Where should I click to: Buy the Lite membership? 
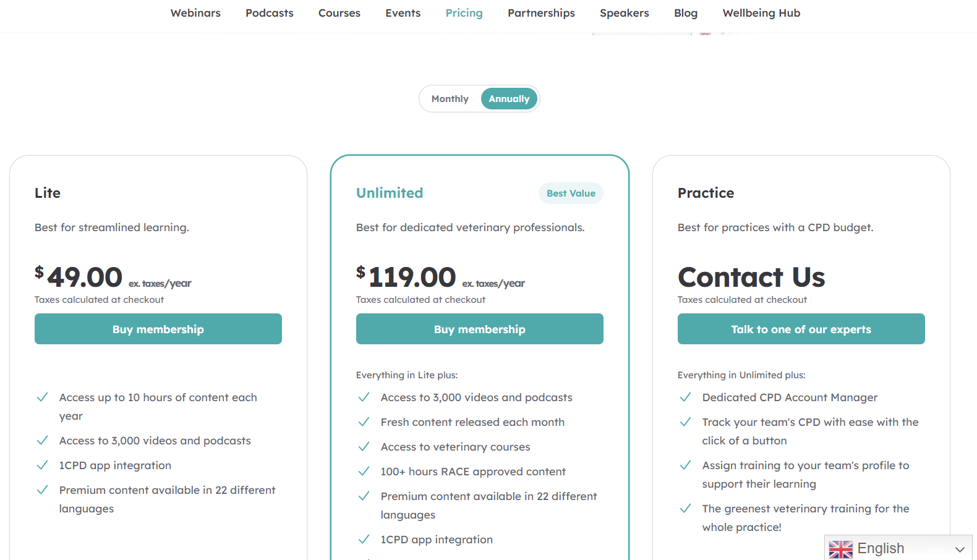pos(158,329)
